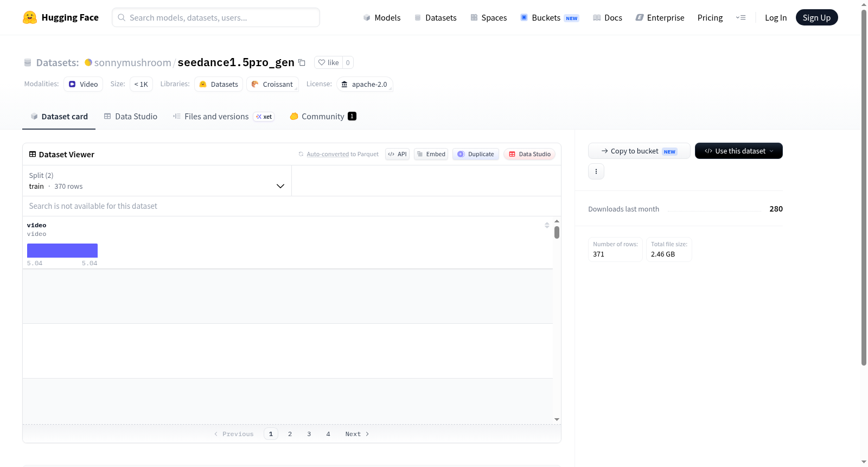The height and width of the screenshot is (467, 868).
Task: Open the Files and versions tab
Action: [224, 116]
